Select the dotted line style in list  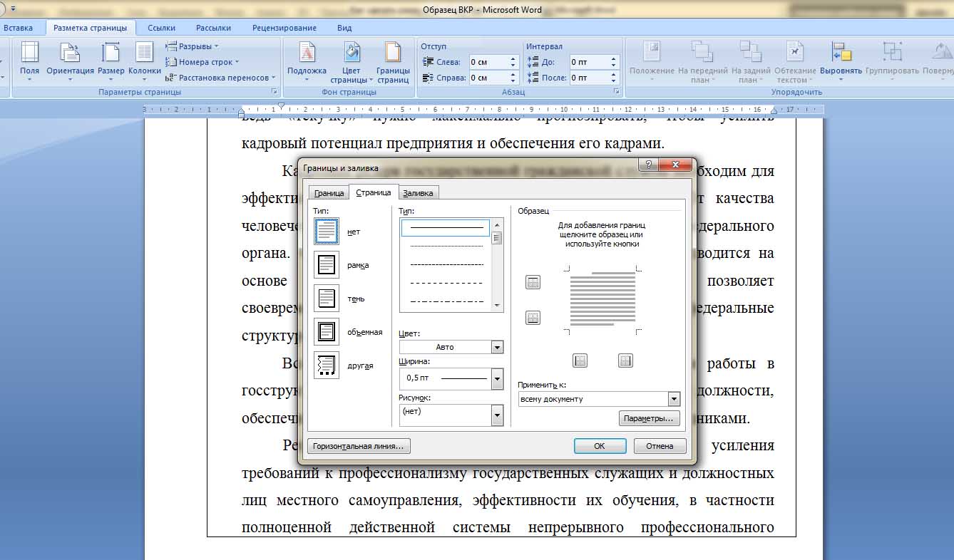pos(446,247)
